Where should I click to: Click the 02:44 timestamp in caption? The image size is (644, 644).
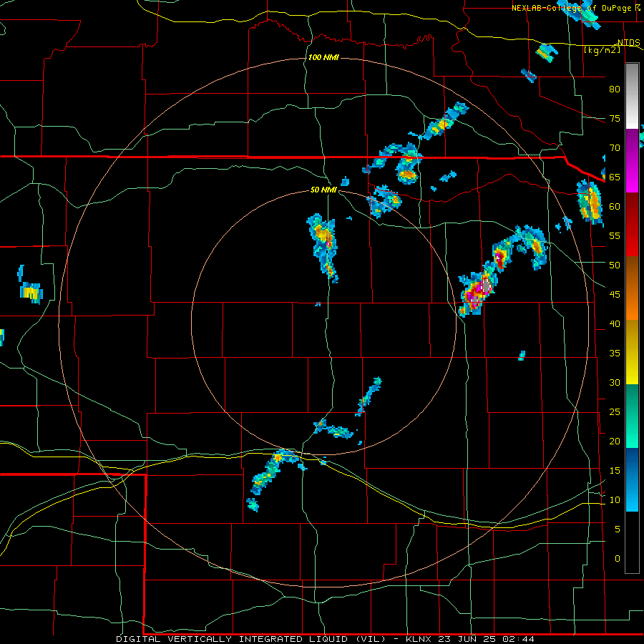[520, 639]
